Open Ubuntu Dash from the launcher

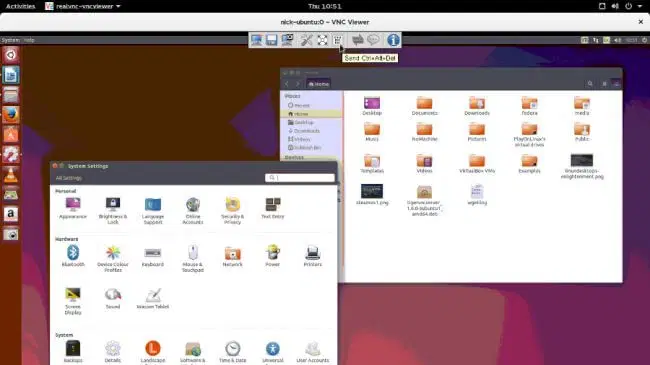point(11,55)
